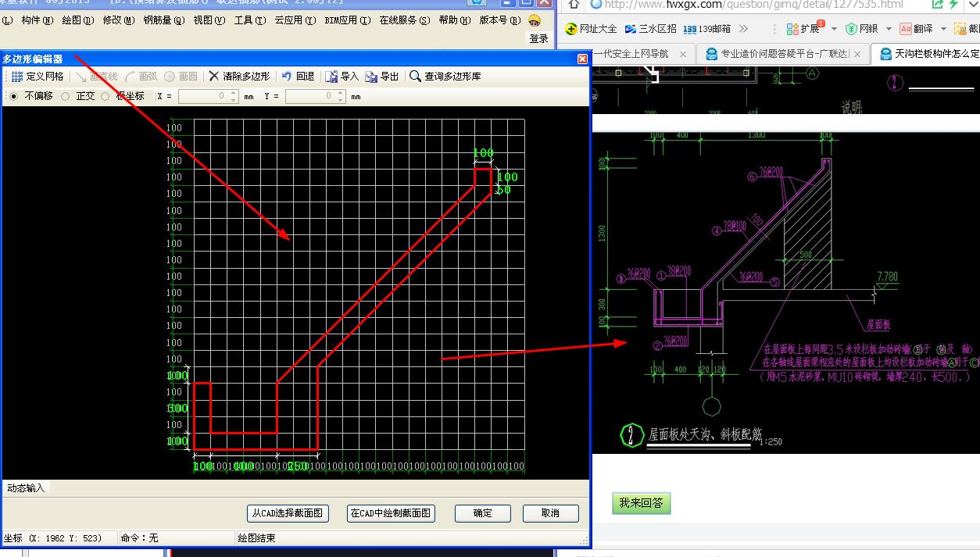
Task: Close the 多边形编辑器 dialog
Action: click(x=582, y=59)
